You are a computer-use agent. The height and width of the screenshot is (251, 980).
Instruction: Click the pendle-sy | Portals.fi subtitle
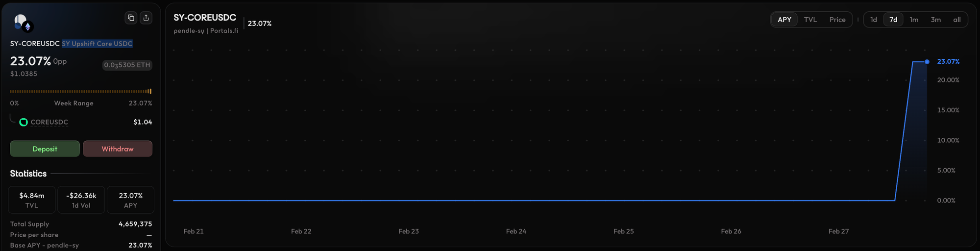point(206,31)
